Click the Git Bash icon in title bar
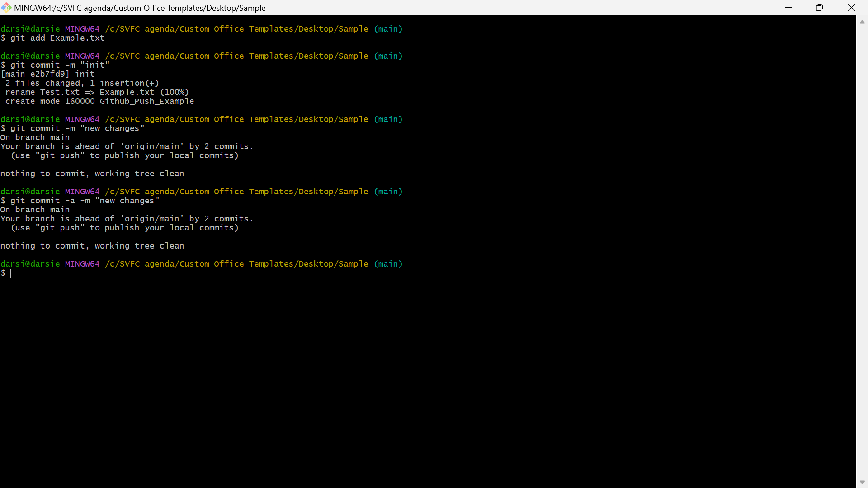This screenshot has height=488, width=868. coord(6,8)
